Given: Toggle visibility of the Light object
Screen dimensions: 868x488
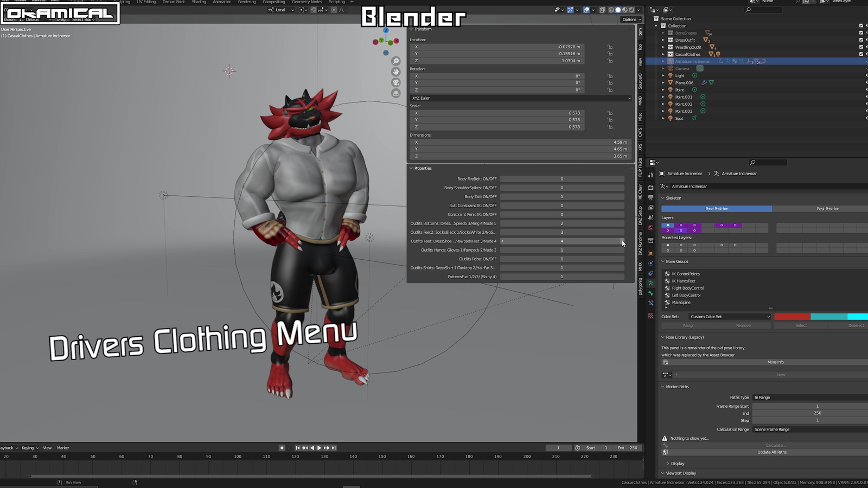Looking at the screenshot, I should point(867,76).
